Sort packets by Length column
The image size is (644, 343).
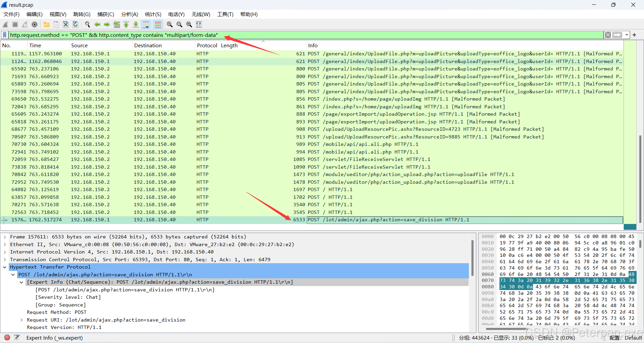(263, 46)
